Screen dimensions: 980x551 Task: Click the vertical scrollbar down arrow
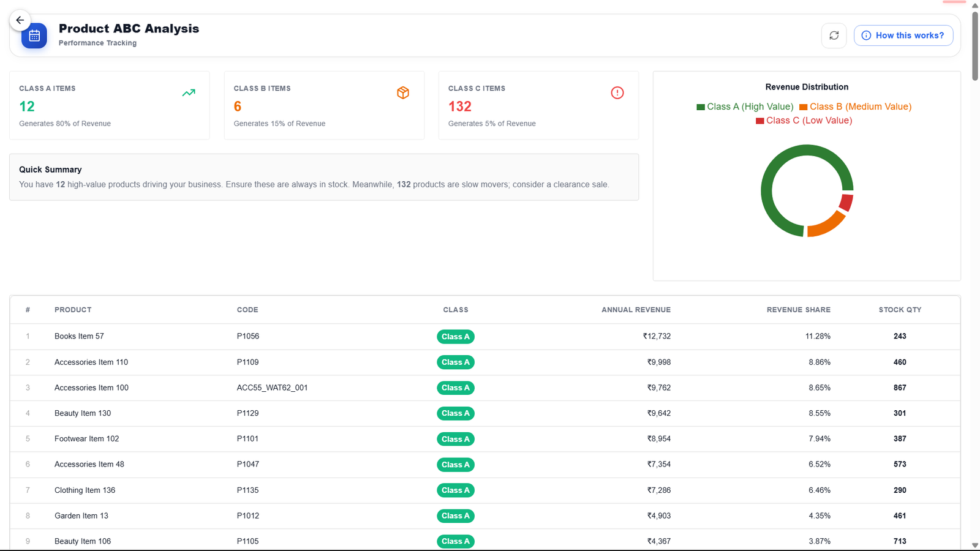(975, 545)
